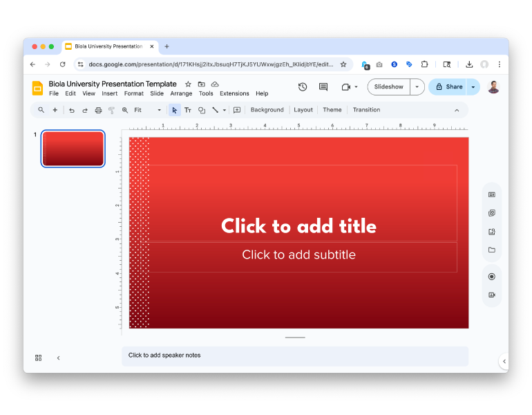Viewport: 532px width, 415px height.
Task: Open the Transition panel
Action: [x=366, y=110]
